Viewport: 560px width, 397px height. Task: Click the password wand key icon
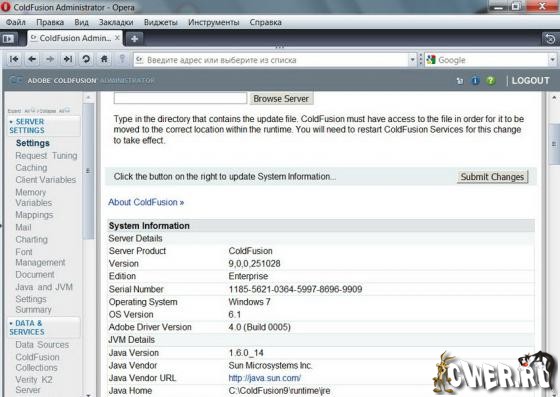coord(122,59)
